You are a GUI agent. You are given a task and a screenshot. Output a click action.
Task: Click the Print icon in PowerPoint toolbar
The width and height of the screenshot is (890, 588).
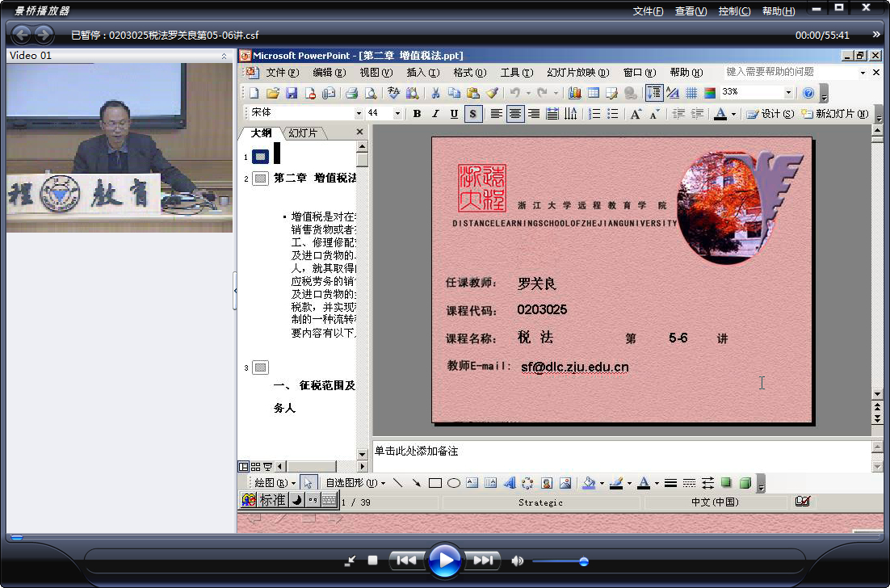352,93
